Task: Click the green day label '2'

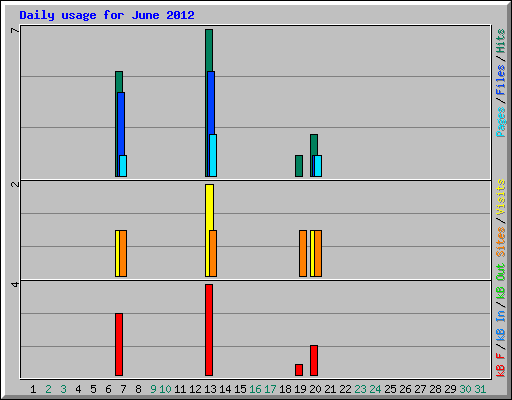Action: coord(48,389)
